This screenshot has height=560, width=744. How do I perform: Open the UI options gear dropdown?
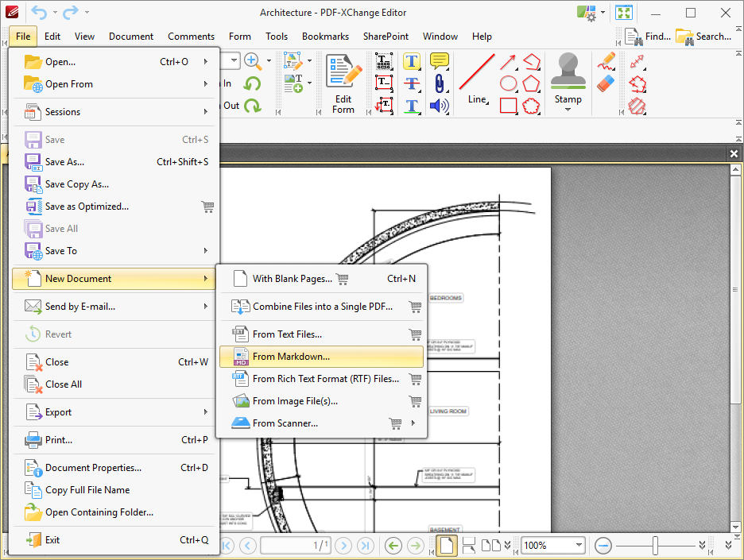click(x=603, y=13)
